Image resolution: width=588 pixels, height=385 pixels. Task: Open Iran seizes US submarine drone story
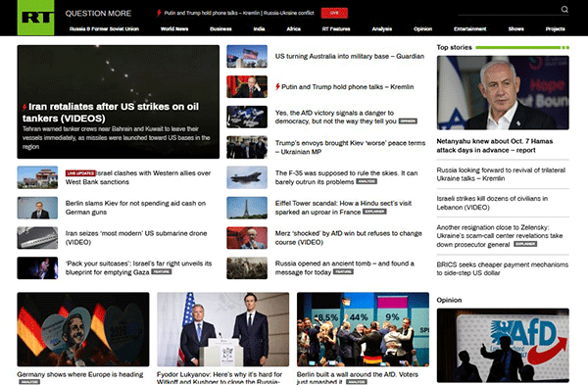click(136, 238)
